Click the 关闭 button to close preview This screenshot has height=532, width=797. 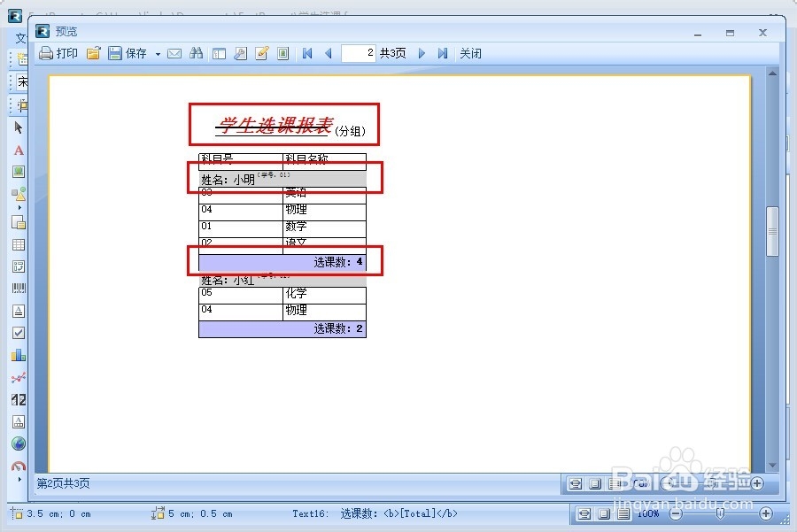tap(471, 53)
